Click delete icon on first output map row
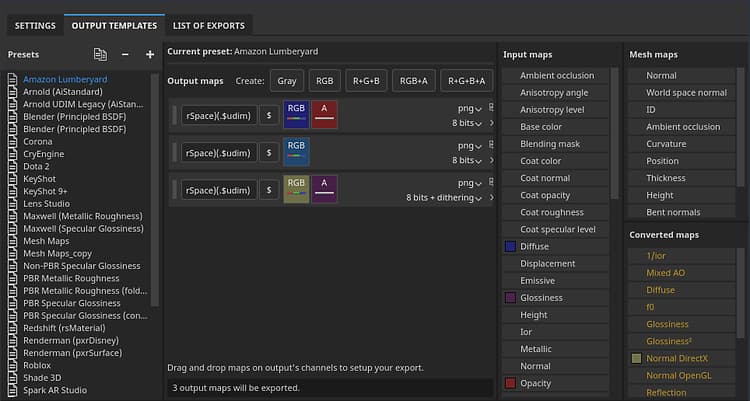The image size is (750, 401). (489, 107)
